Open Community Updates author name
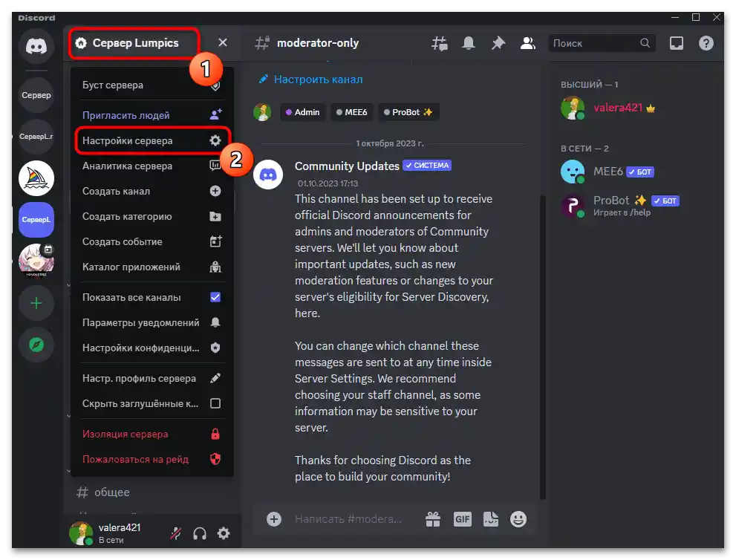The image size is (736, 560). [347, 166]
